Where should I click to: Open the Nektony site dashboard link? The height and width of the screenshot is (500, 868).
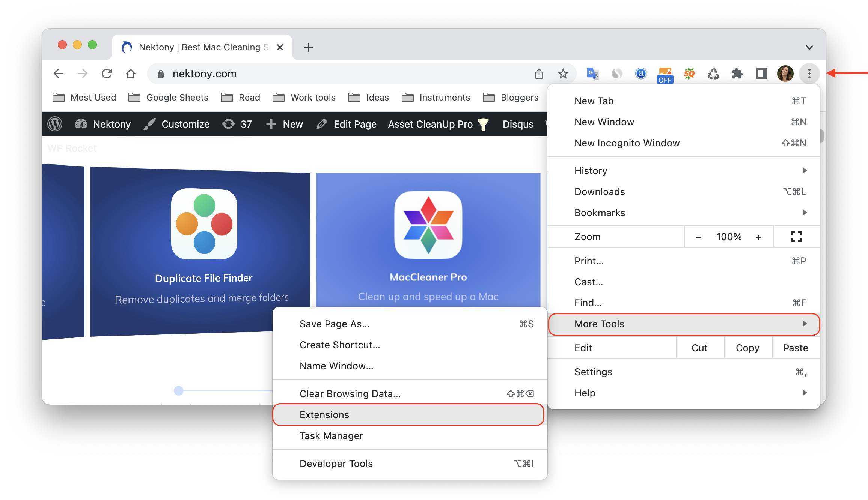tap(103, 124)
